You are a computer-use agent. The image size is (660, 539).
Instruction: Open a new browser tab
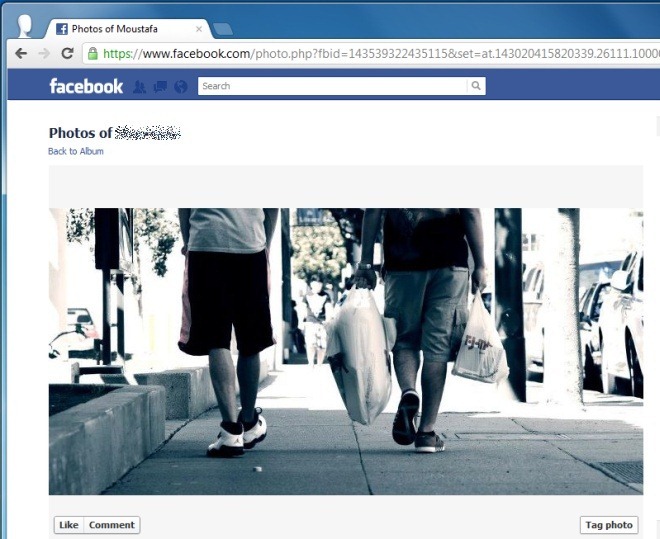pos(223,29)
